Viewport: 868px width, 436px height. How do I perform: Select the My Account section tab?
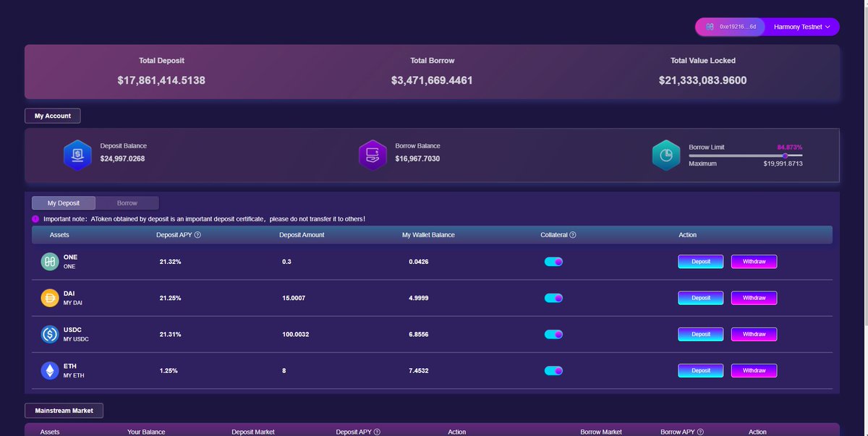(x=53, y=116)
